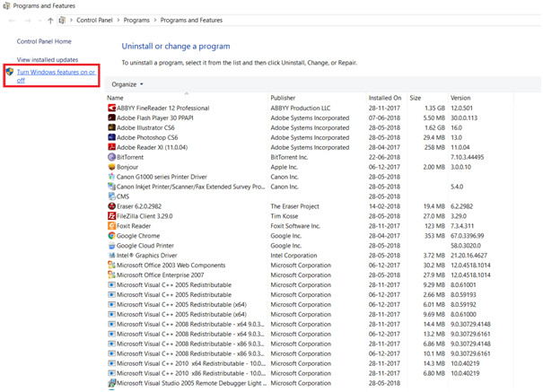543x392 pixels.
Task: Select Apple Inc. publisher cell
Action: [284, 167]
